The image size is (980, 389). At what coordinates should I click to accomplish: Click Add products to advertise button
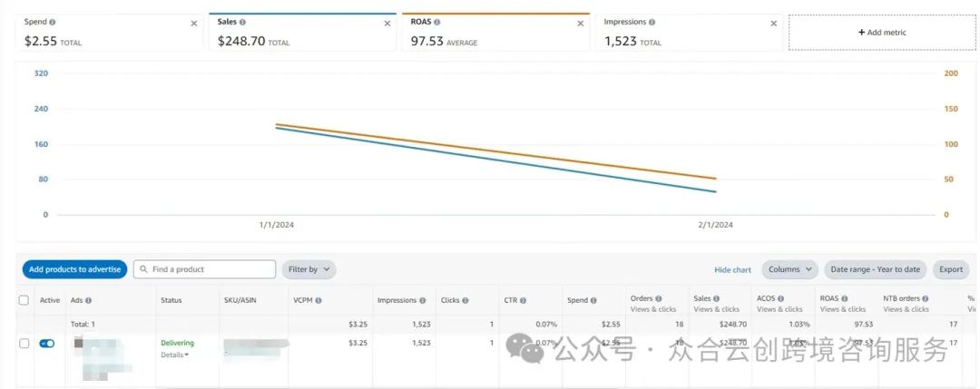(x=74, y=269)
